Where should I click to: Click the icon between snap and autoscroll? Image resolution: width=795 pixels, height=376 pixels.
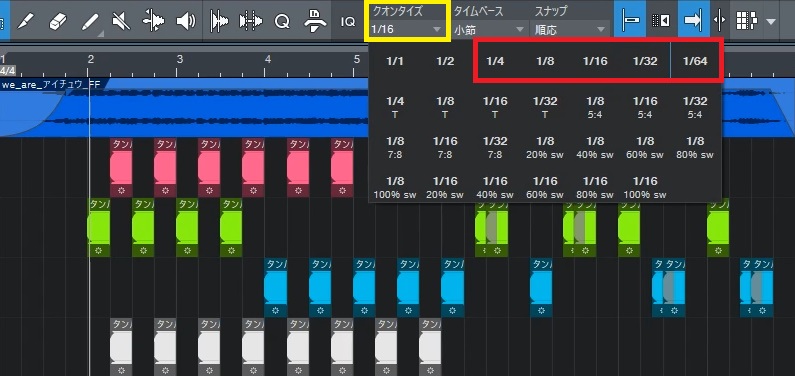tap(661, 20)
